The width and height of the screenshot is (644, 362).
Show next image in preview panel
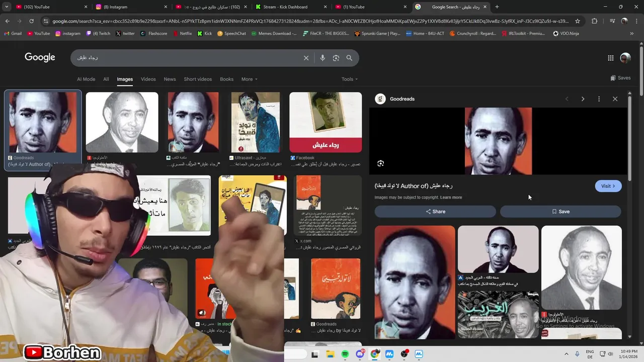click(583, 99)
